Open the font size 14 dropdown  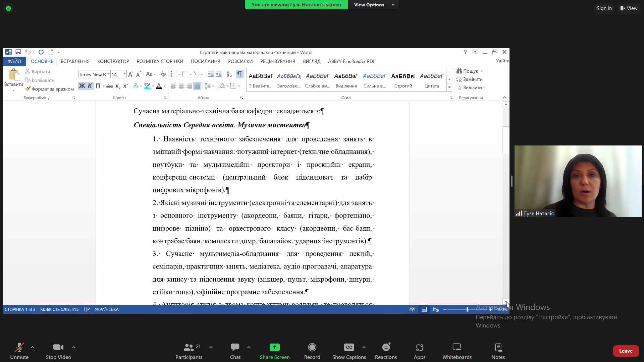click(x=124, y=74)
